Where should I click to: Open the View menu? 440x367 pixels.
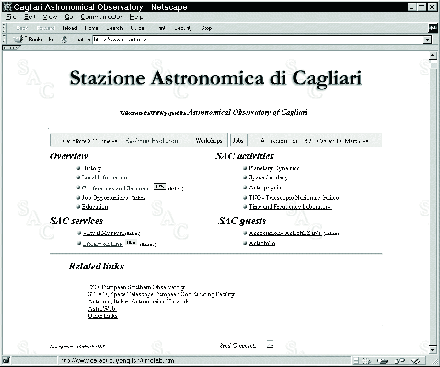click(x=50, y=17)
